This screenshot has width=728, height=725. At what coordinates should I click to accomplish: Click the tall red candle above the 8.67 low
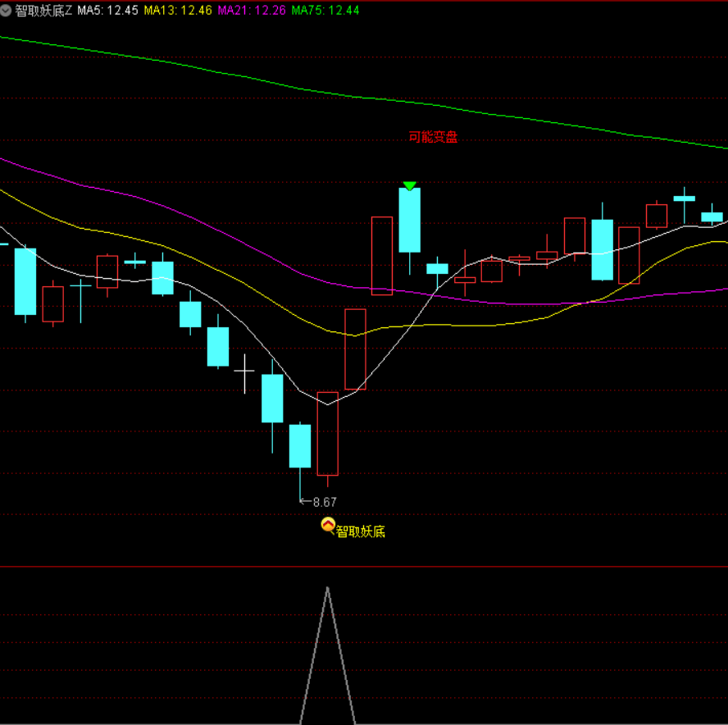pos(328,433)
